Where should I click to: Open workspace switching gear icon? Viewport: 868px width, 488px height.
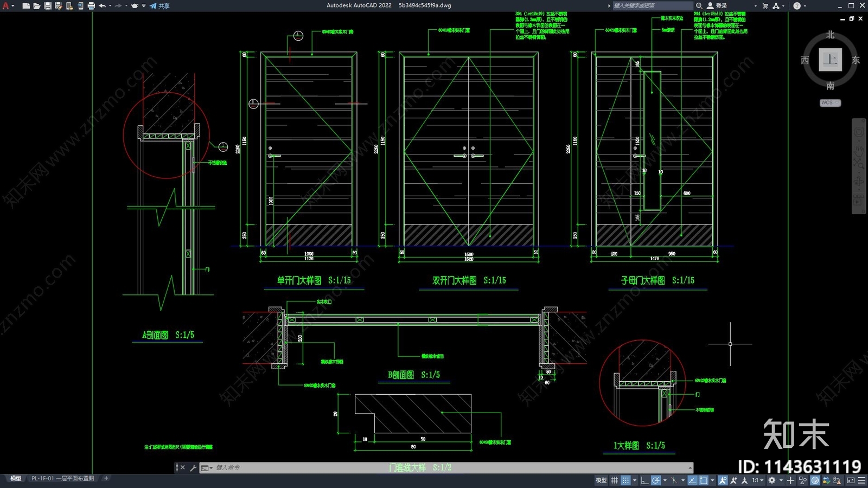[x=771, y=480]
